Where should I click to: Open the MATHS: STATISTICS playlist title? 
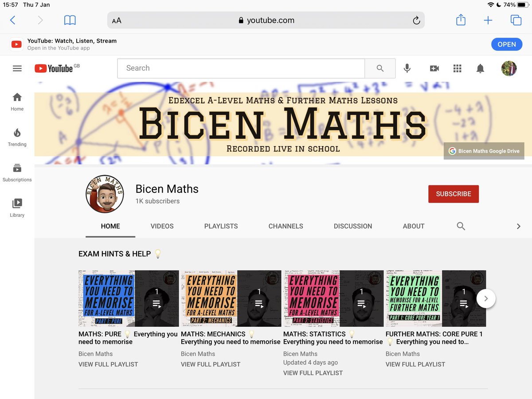click(x=333, y=338)
